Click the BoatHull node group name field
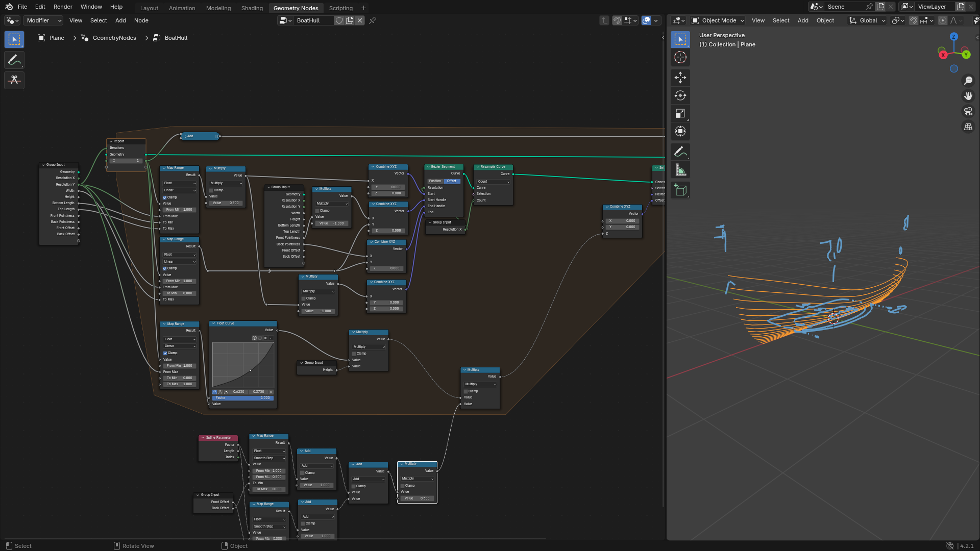Screen dimensions: 980x551 click(x=313, y=20)
